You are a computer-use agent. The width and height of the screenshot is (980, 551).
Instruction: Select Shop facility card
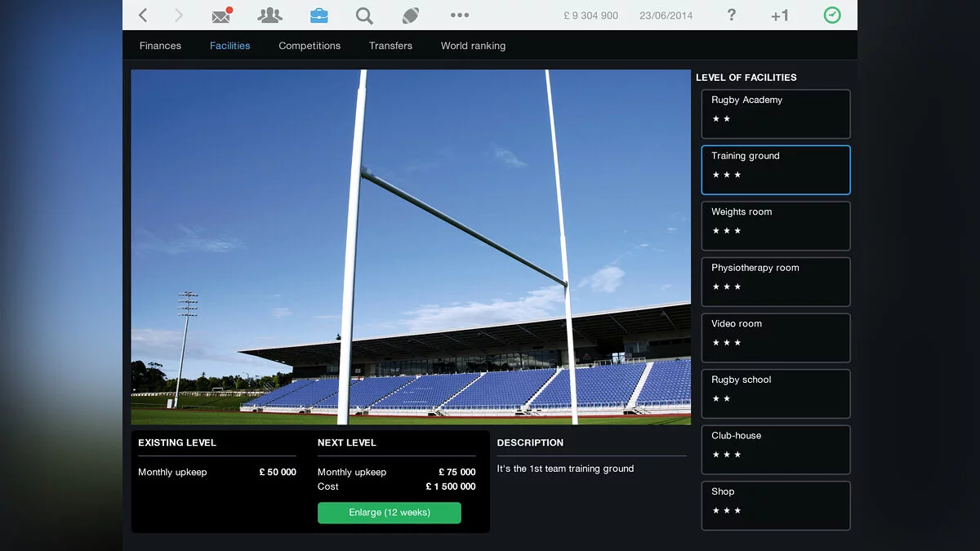click(x=776, y=505)
